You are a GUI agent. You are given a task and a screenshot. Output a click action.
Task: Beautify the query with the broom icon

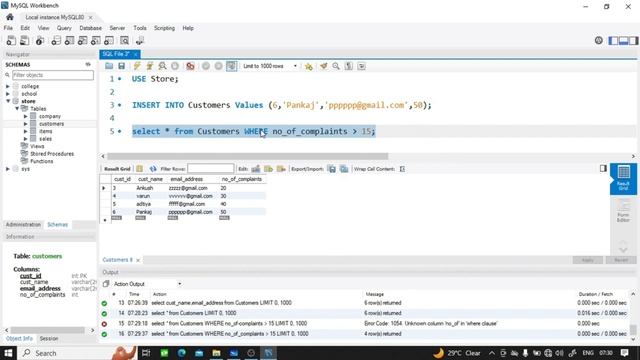pos(324,66)
